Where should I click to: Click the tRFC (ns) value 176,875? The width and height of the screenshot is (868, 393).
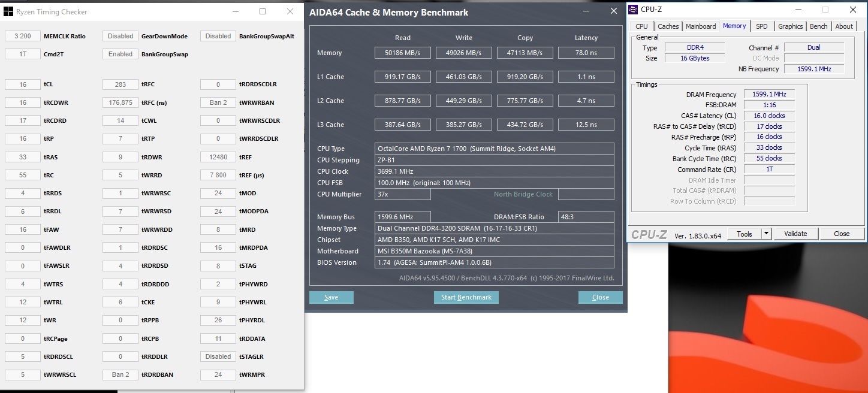pos(120,102)
